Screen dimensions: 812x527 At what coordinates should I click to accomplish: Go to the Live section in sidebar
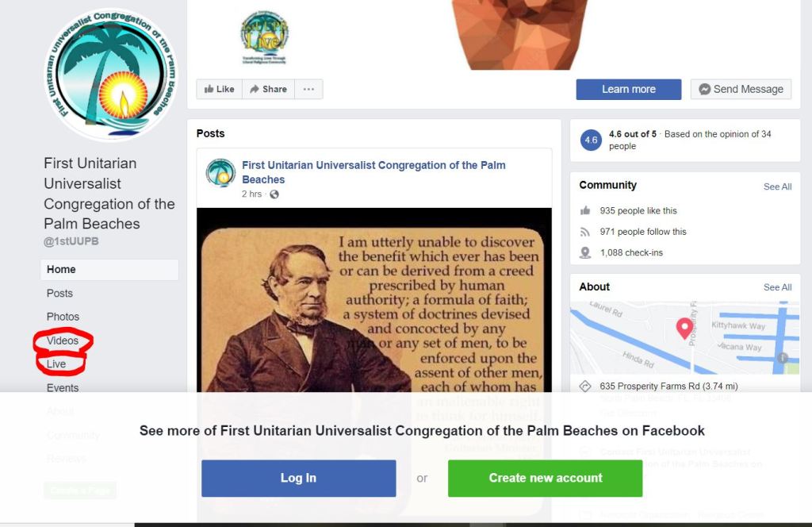tap(56, 364)
